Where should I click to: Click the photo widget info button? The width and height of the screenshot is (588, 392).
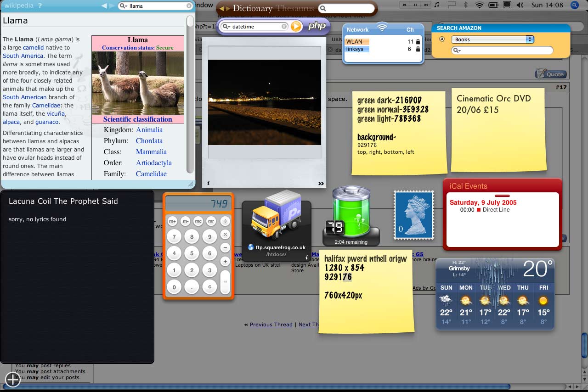pyautogui.click(x=208, y=183)
